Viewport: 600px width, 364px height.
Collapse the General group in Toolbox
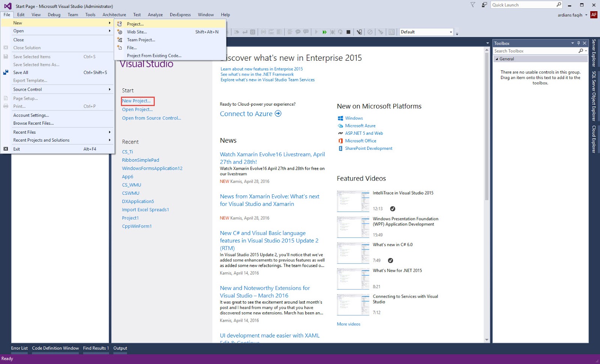(x=497, y=59)
